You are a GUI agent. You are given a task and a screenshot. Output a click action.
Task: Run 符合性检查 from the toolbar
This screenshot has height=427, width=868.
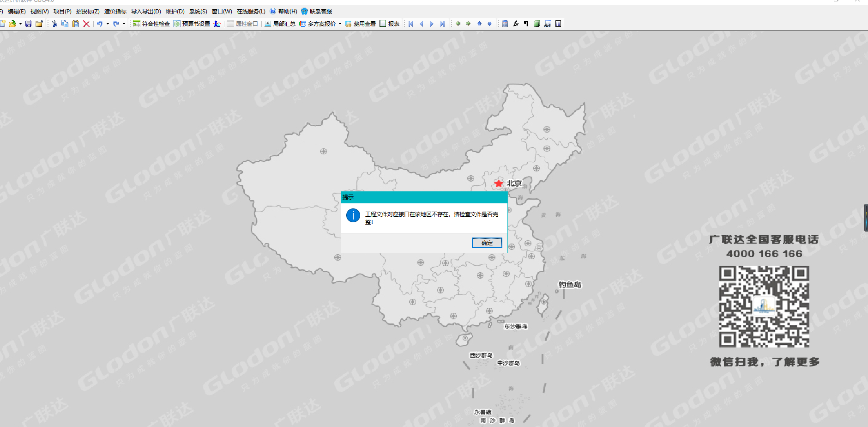click(151, 24)
